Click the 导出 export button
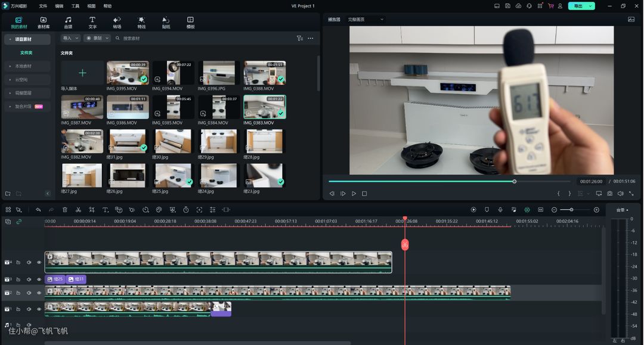 click(x=578, y=6)
